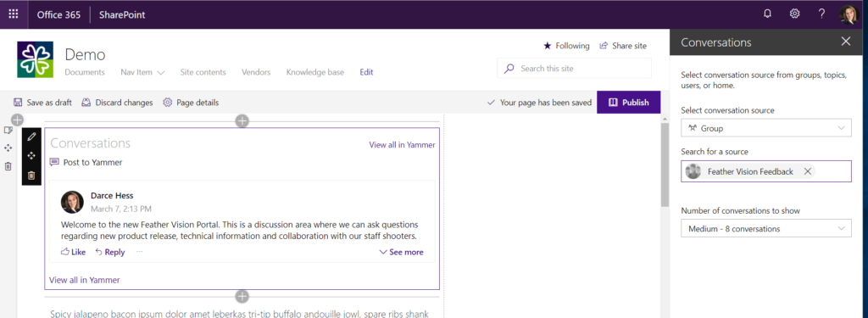
Task: Click Office 365 in the header
Action: pyautogui.click(x=58, y=15)
